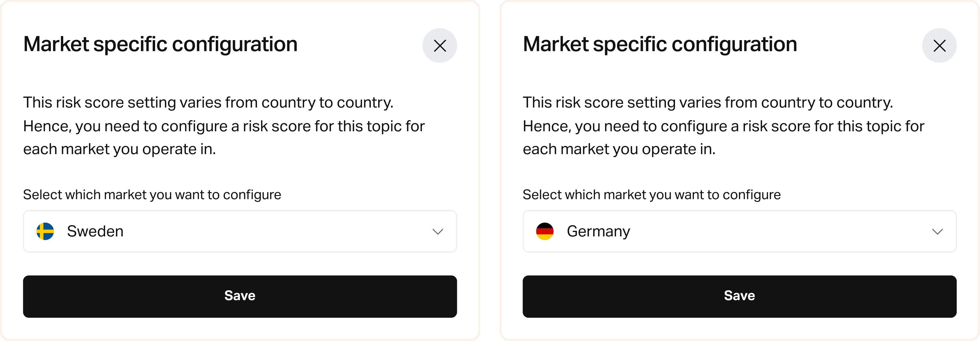Image resolution: width=980 pixels, height=341 pixels.
Task: Click the Swedish flag icon
Action: point(45,231)
